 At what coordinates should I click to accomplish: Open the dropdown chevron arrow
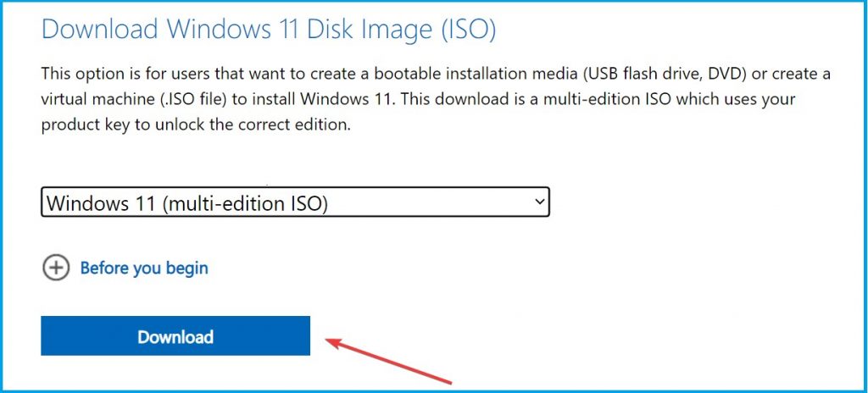pyautogui.click(x=540, y=202)
